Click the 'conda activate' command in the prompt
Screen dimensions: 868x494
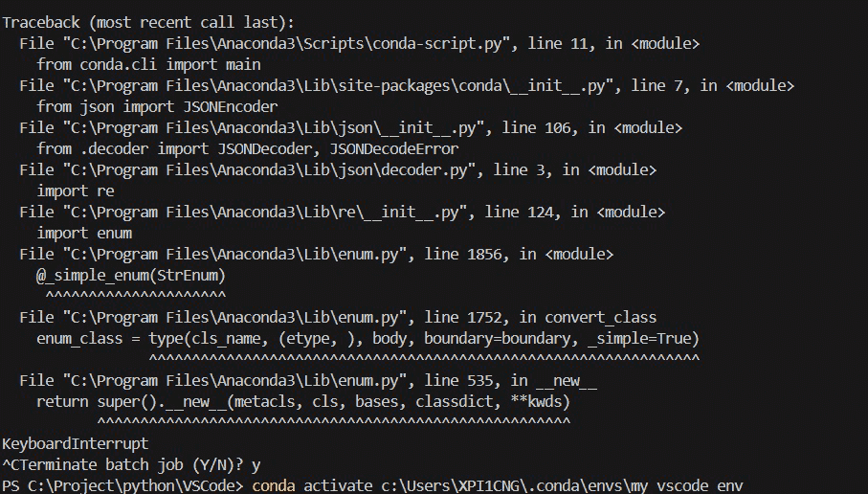[312, 485]
